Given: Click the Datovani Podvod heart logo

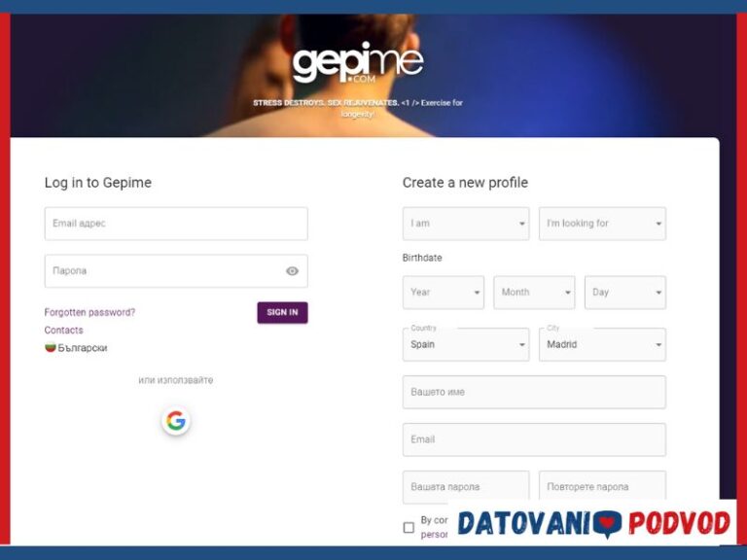Looking at the screenshot, I should pos(607,524).
